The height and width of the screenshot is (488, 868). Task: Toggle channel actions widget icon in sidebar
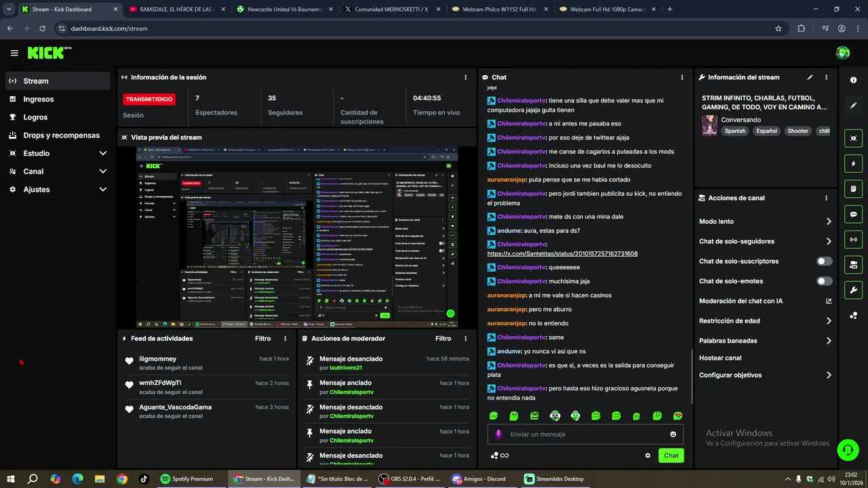853,264
